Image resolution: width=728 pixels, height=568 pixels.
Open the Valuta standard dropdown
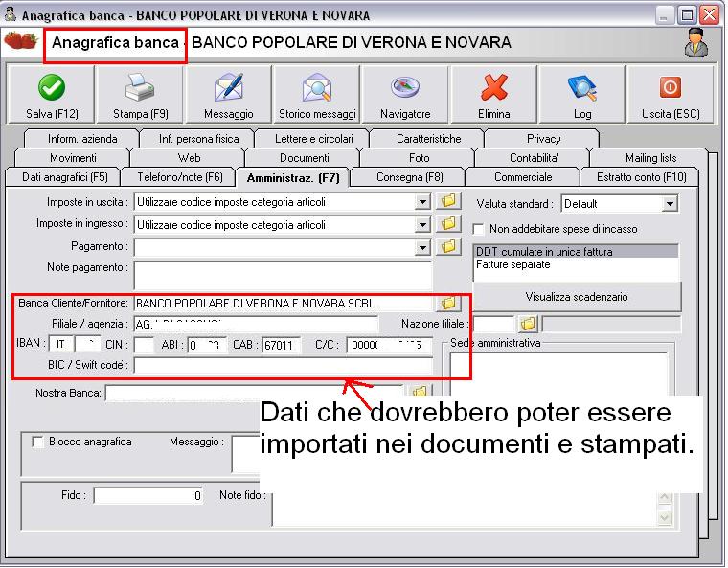coord(669,204)
